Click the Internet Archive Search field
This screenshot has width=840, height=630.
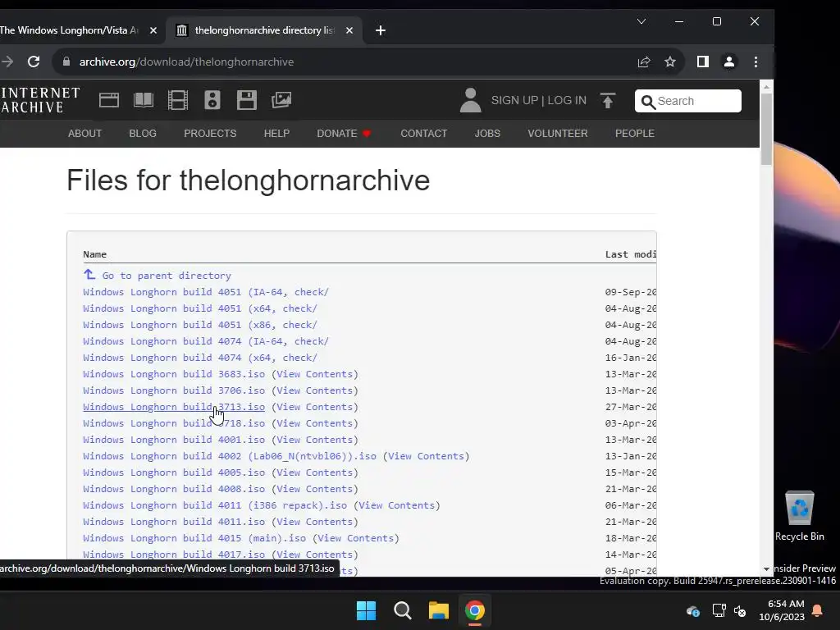point(688,101)
